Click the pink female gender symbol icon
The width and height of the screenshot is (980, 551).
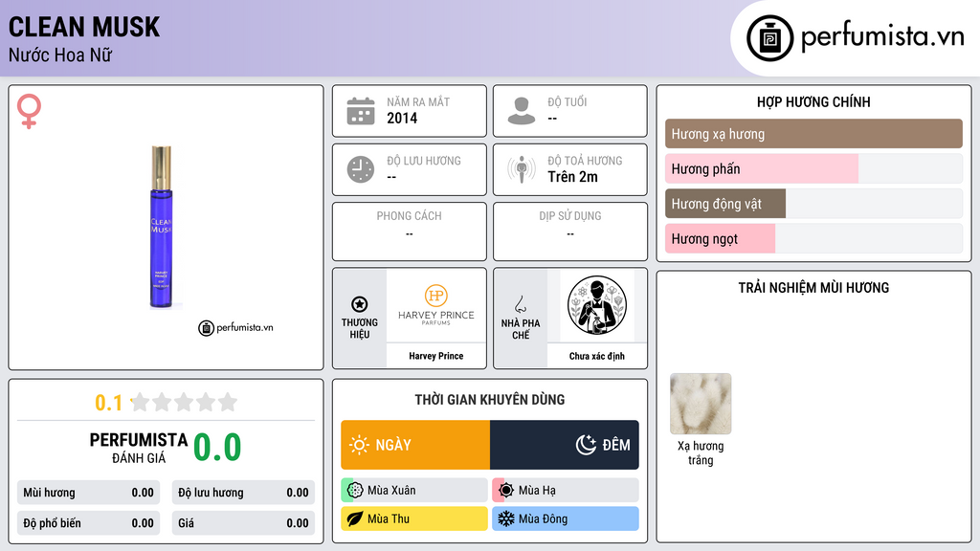pyautogui.click(x=29, y=111)
